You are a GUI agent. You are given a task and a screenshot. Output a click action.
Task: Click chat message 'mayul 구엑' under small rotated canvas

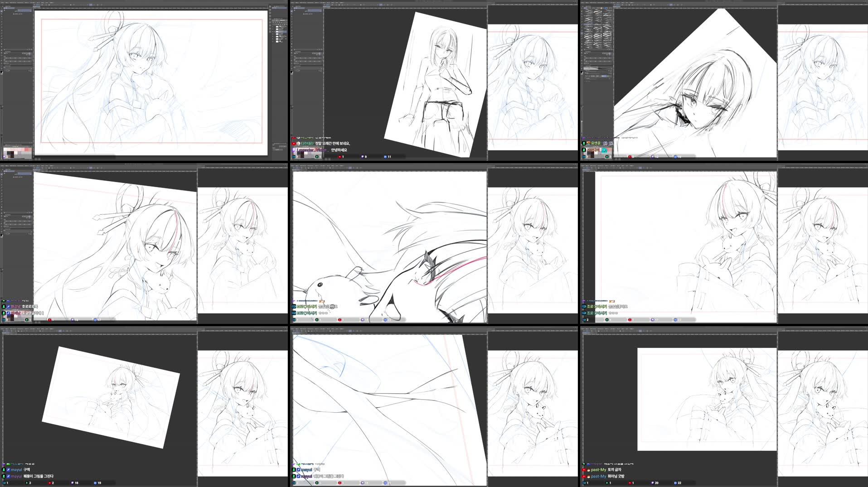pos(20,470)
